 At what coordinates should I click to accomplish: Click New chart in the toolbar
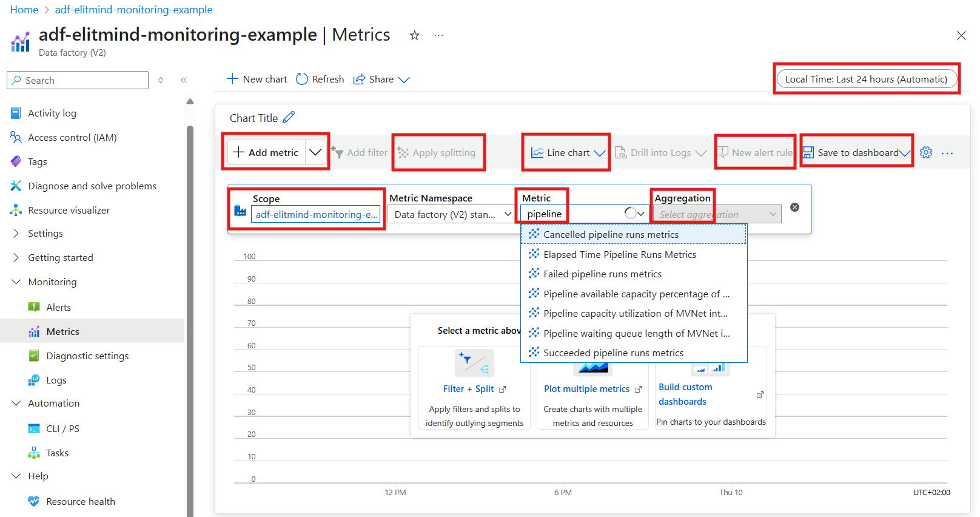pyautogui.click(x=257, y=79)
